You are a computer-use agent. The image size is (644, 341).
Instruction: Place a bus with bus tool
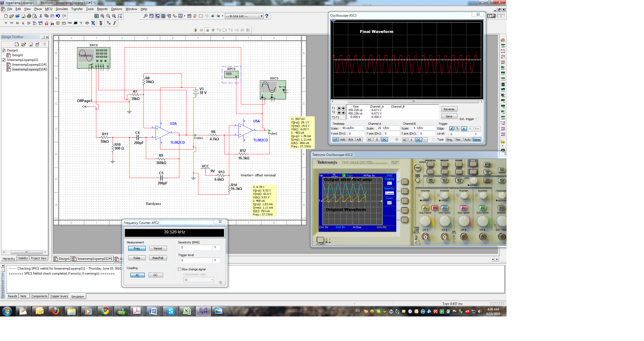coord(115,23)
